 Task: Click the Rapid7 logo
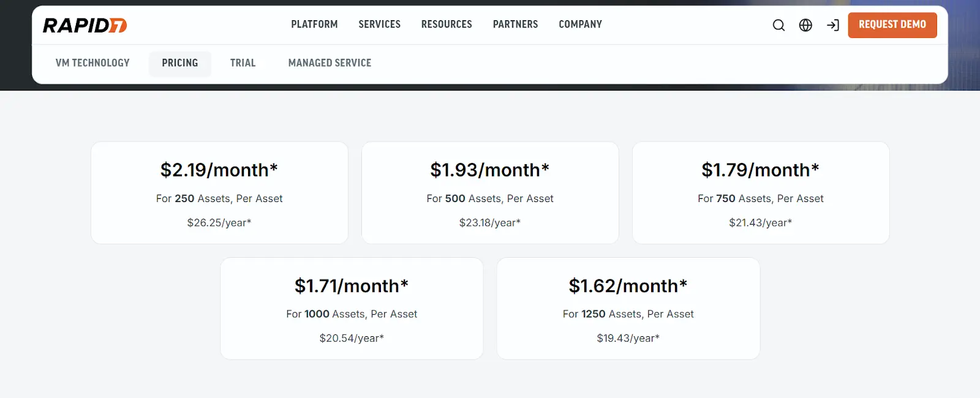pyautogui.click(x=85, y=25)
